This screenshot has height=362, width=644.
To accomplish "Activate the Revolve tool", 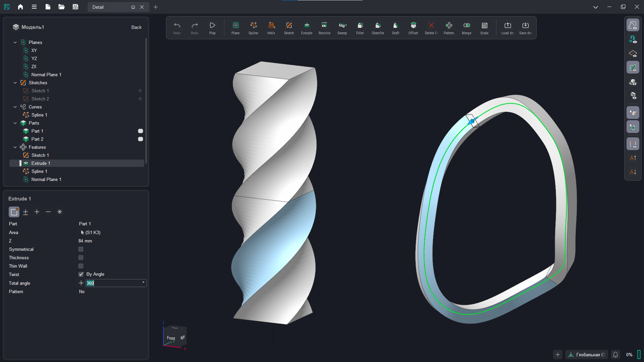I will [324, 28].
